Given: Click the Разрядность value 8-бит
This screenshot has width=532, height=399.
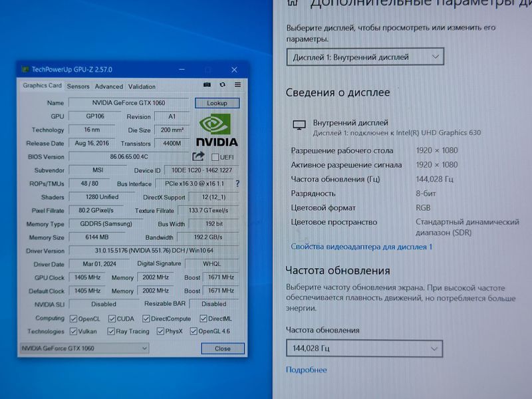Looking at the screenshot, I should (426, 194).
